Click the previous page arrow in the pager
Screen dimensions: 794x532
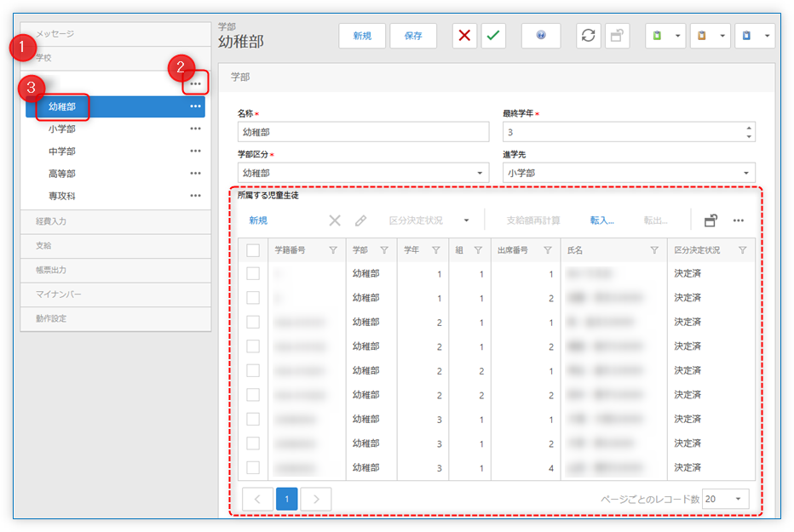click(258, 499)
